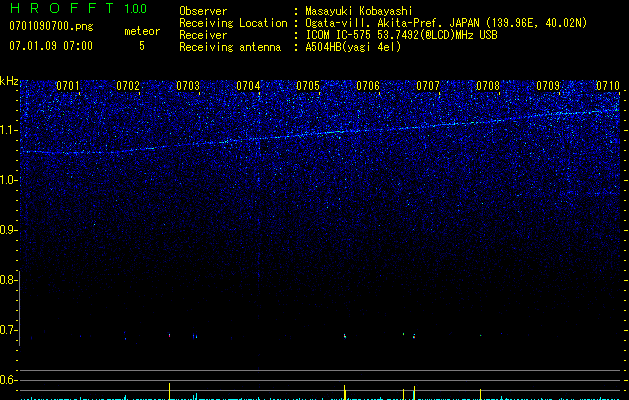This screenshot has width=629, height=400.
Task: Click the 0706 time marker
Action: (x=368, y=87)
